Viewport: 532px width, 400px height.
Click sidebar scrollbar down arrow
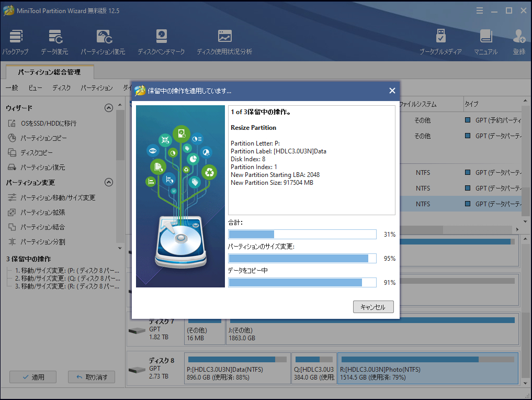pos(120,248)
